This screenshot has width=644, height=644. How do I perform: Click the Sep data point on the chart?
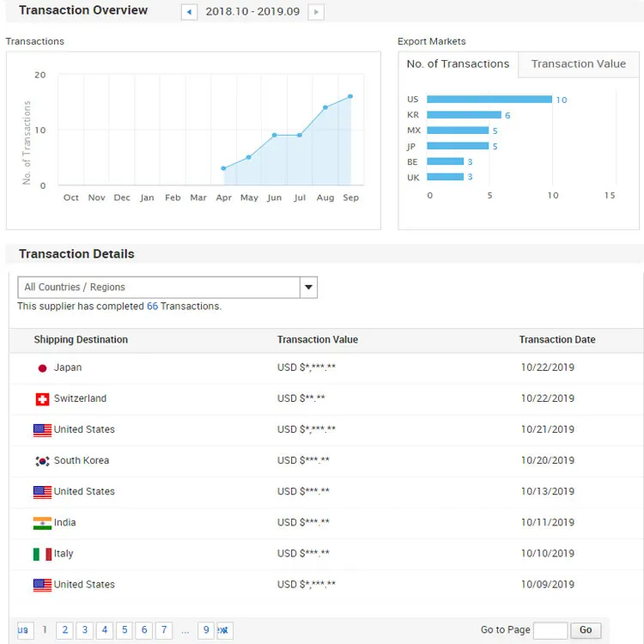(350, 96)
